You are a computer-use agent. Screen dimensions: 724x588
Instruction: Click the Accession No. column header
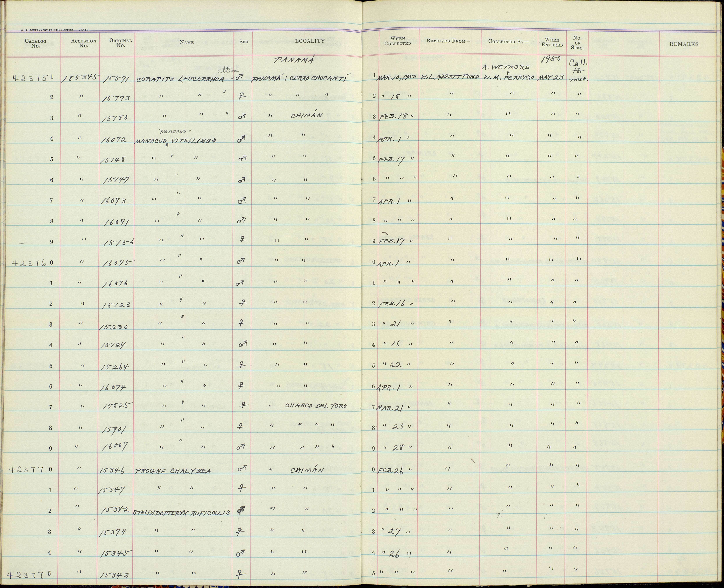pos(83,43)
